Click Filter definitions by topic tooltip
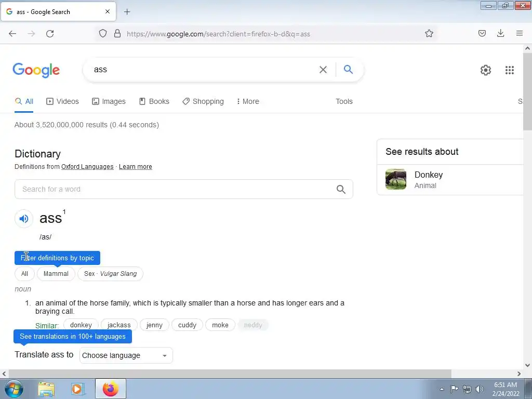The width and height of the screenshot is (532, 399). 57,258
